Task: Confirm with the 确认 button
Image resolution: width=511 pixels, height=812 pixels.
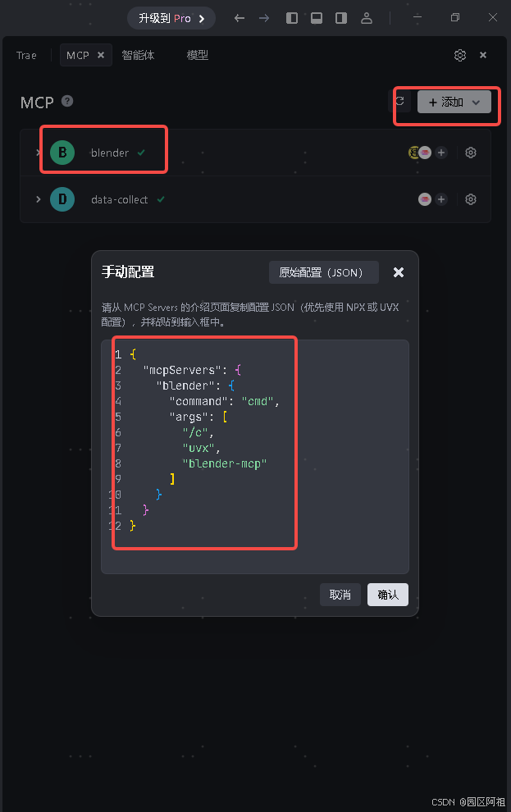Action: 387,594
